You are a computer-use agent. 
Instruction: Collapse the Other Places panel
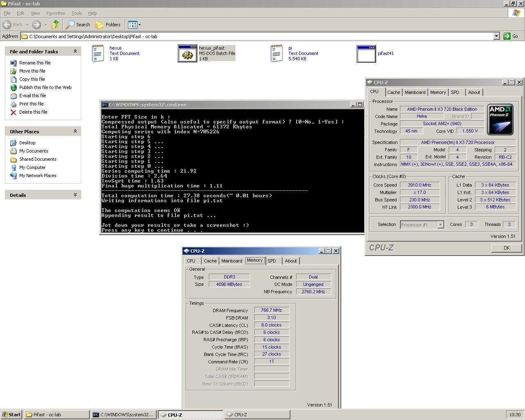click(x=75, y=131)
